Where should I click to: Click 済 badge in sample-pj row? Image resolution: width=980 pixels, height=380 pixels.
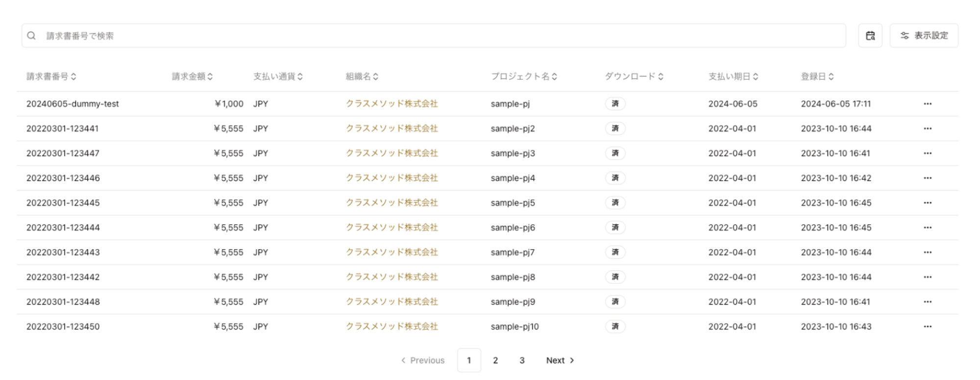[x=615, y=104]
